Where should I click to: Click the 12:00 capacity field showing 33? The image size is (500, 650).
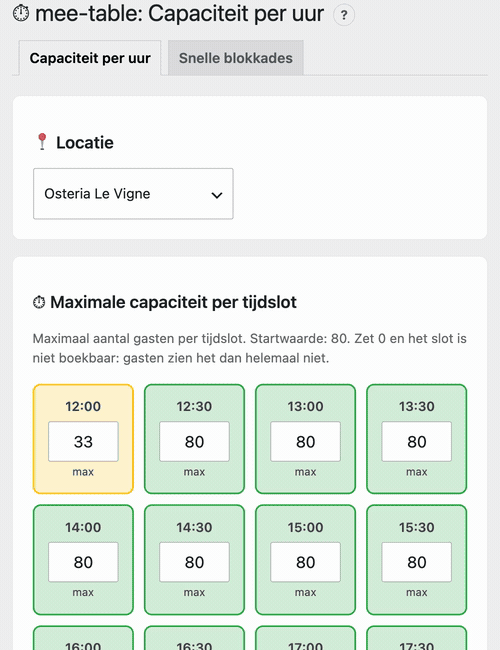point(83,441)
